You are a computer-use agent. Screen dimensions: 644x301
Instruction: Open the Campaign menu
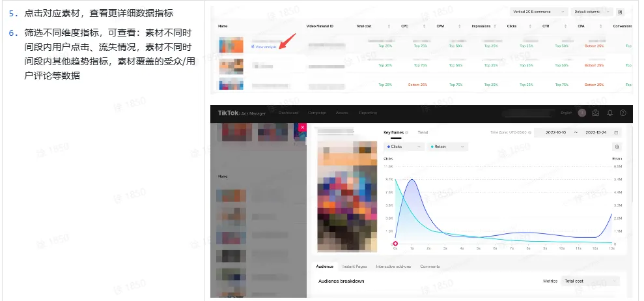click(x=316, y=113)
